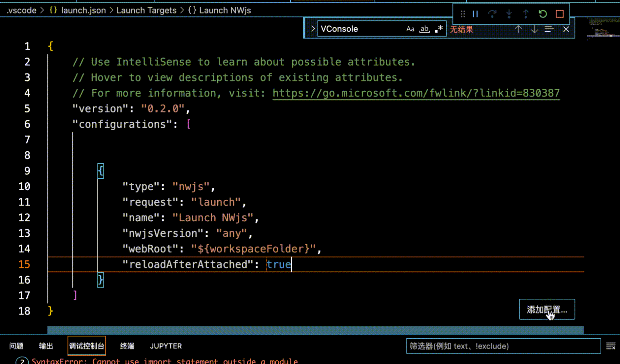Click the .vscode breadcrumb
Screen dimensions: 620x364
point(21,10)
